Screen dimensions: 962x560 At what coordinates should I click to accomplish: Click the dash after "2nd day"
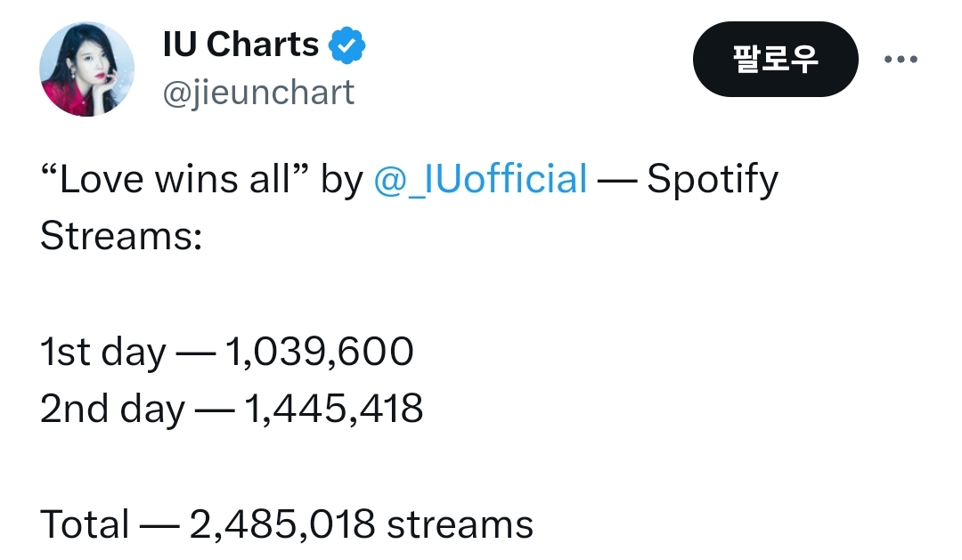216,410
